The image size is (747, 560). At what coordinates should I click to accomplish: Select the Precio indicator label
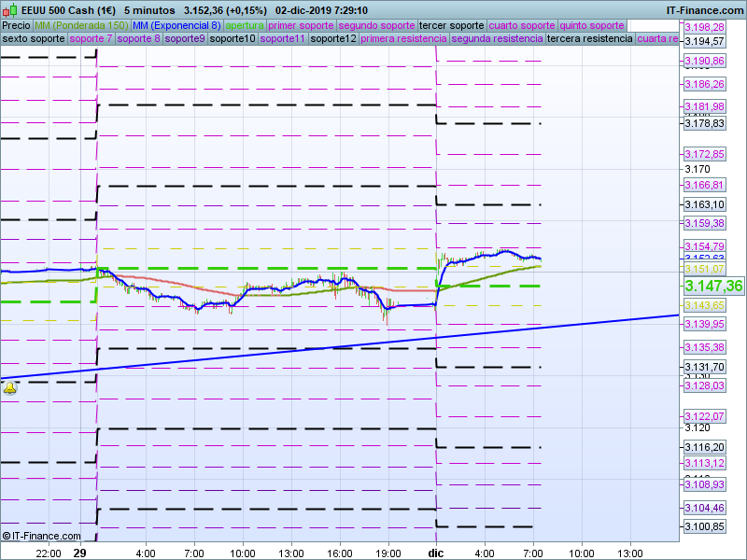(16, 25)
